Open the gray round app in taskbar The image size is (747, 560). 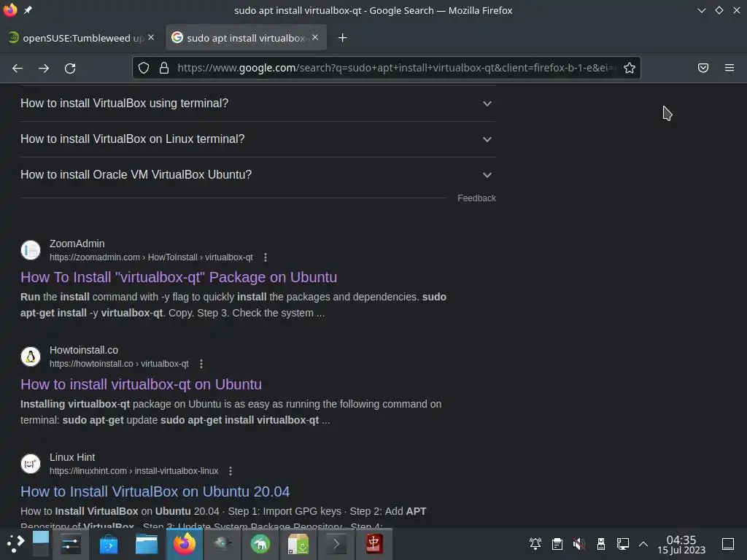(222, 544)
